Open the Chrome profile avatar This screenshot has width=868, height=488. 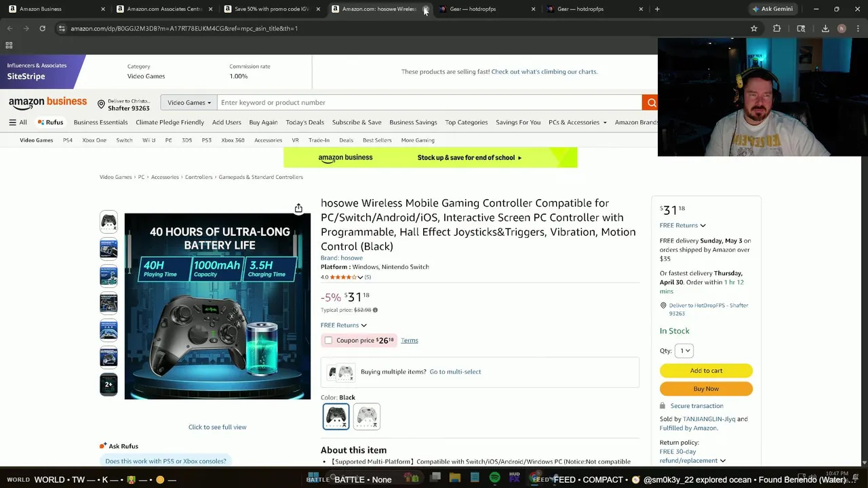[x=842, y=28]
